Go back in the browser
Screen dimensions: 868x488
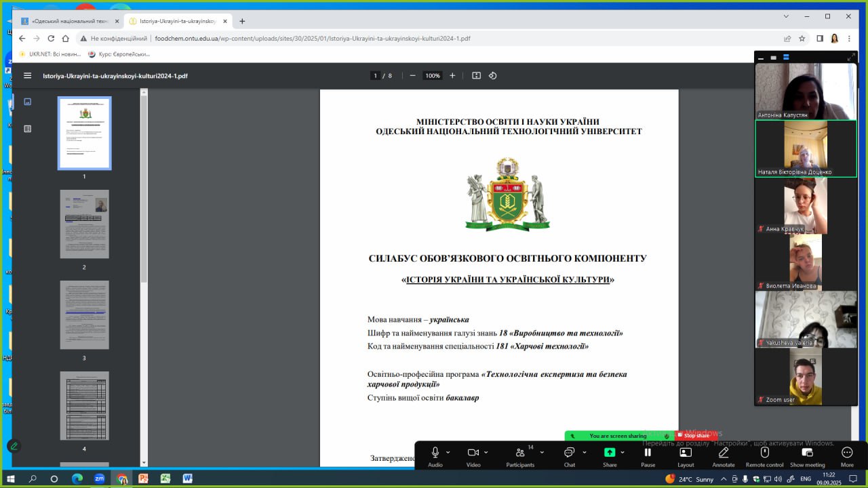pos(22,39)
